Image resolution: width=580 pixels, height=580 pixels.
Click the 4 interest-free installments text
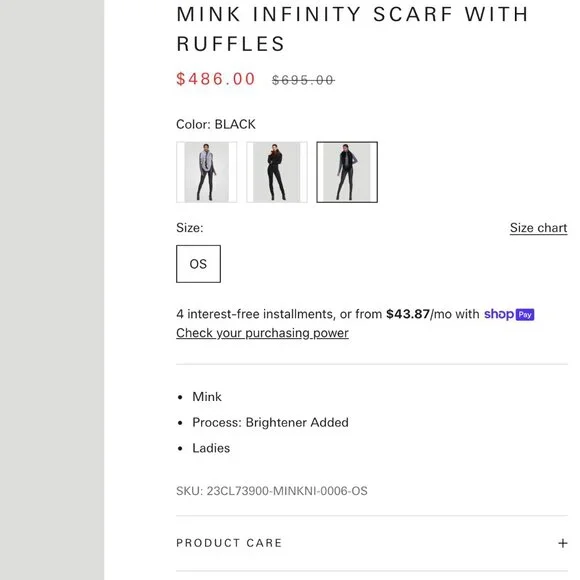[256, 314]
